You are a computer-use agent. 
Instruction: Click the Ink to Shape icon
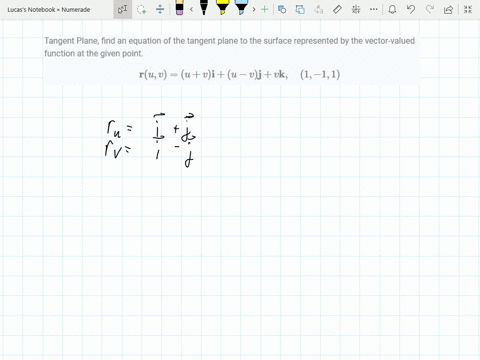[x=300, y=9]
